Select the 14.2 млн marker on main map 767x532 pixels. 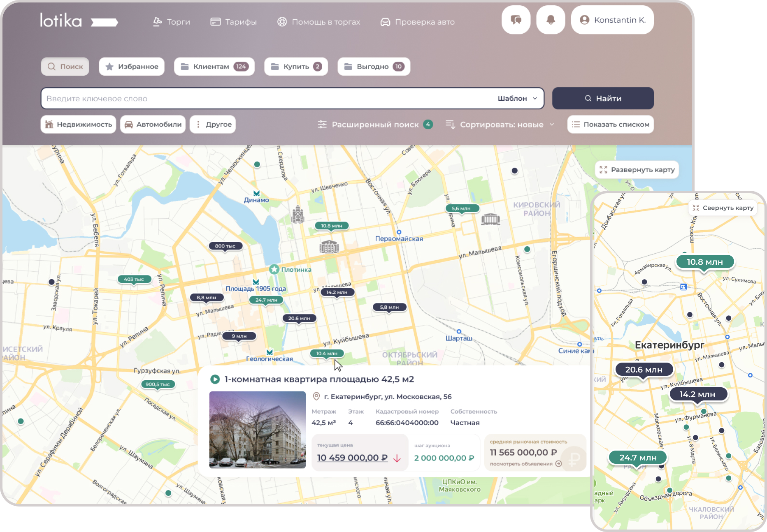tap(337, 292)
